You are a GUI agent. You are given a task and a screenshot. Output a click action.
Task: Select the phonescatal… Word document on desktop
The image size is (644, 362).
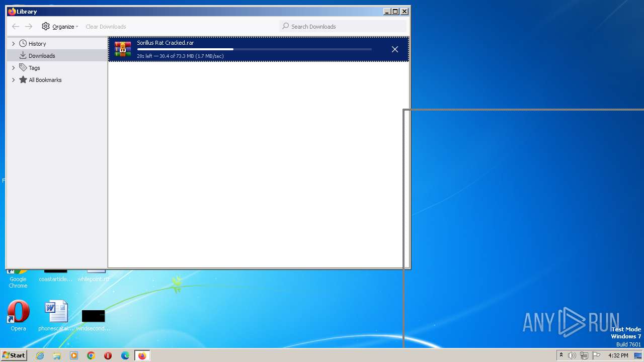click(55, 316)
